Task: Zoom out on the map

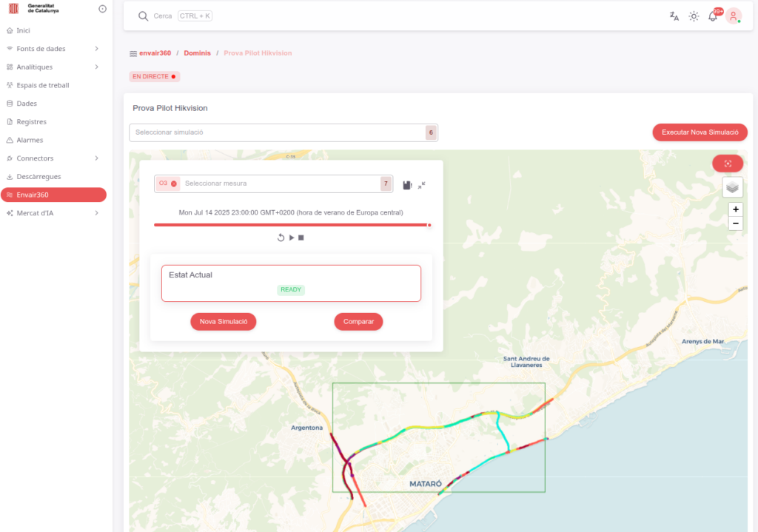Action: point(735,223)
